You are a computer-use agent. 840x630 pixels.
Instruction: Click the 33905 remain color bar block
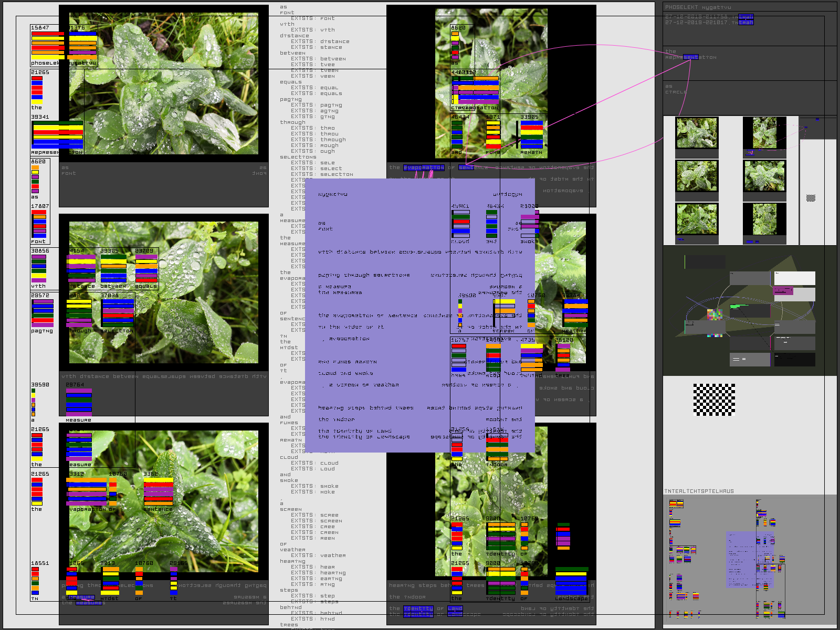[531, 135]
